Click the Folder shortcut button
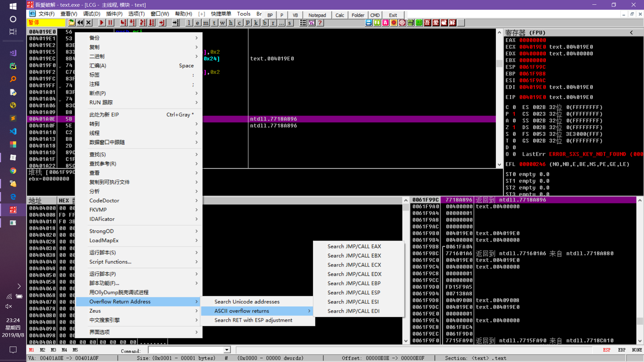Screen dimensions: 644x362 (x=358, y=15)
